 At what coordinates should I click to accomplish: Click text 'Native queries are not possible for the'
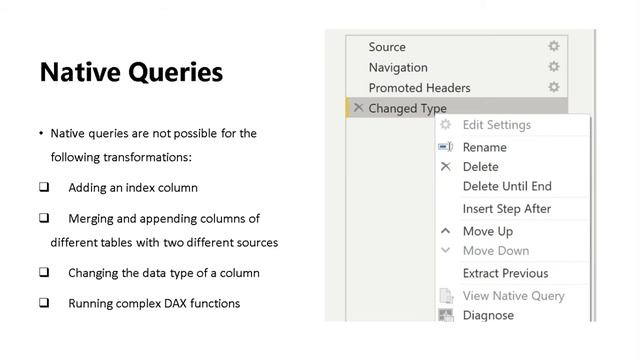[x=153, y=133]
